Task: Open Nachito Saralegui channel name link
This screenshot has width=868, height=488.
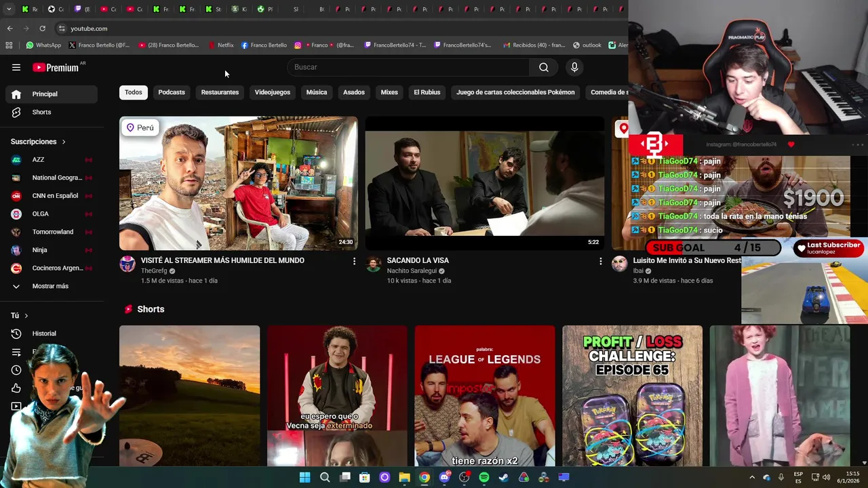Action: [x=412, y=271]
